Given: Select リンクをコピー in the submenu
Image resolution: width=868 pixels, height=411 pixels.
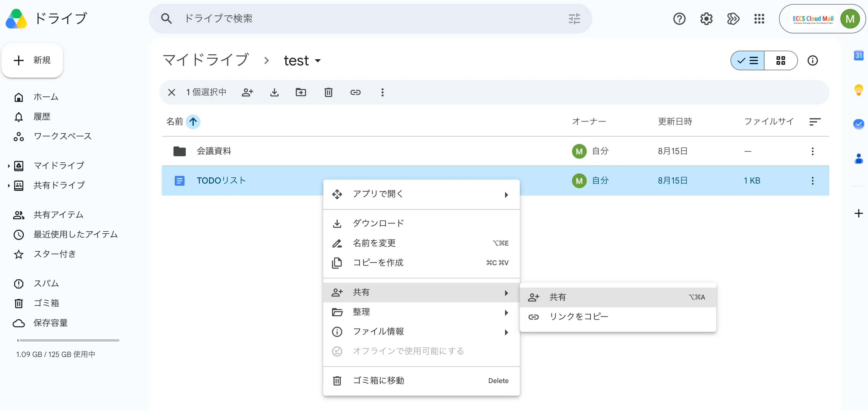Looking at the screenshot, I should 618,317.
